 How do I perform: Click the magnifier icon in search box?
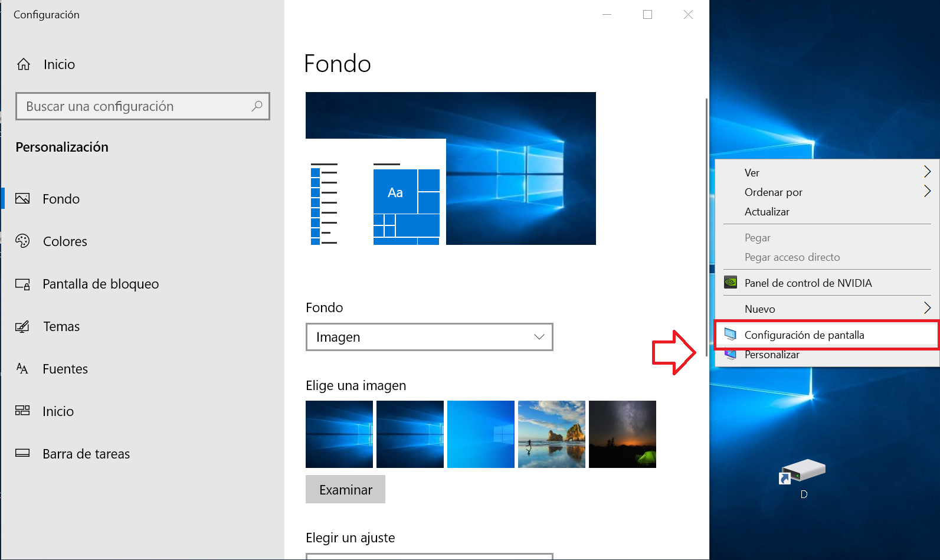[257, 106]
